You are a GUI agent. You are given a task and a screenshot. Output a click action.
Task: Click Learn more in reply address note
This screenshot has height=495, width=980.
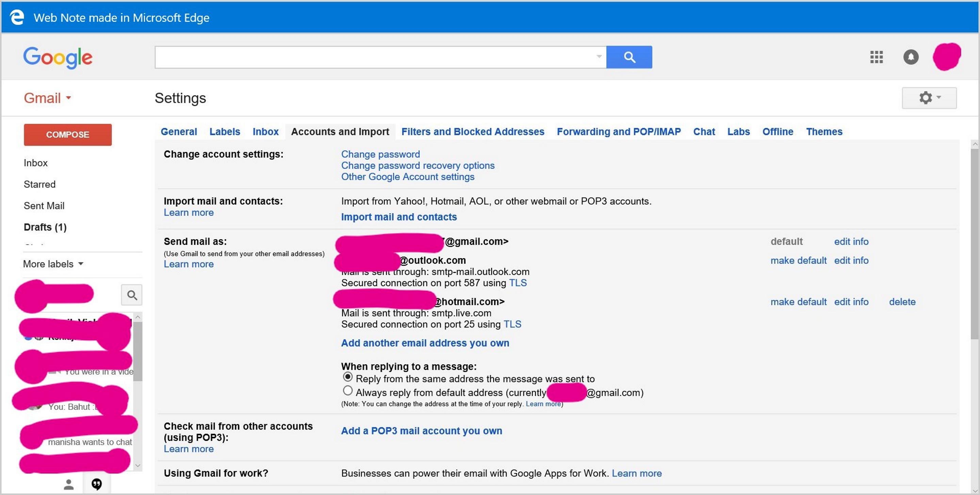click(x=543, y=404)
